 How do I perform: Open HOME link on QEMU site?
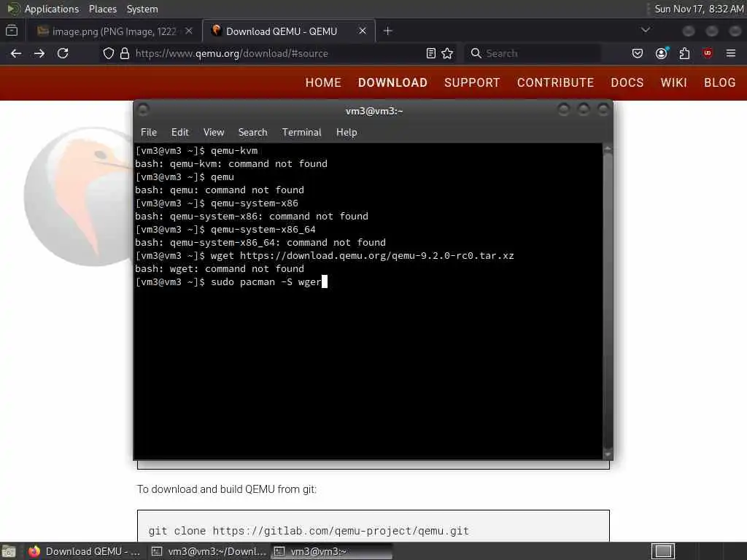pyautogui.click(x=323, y=83)
